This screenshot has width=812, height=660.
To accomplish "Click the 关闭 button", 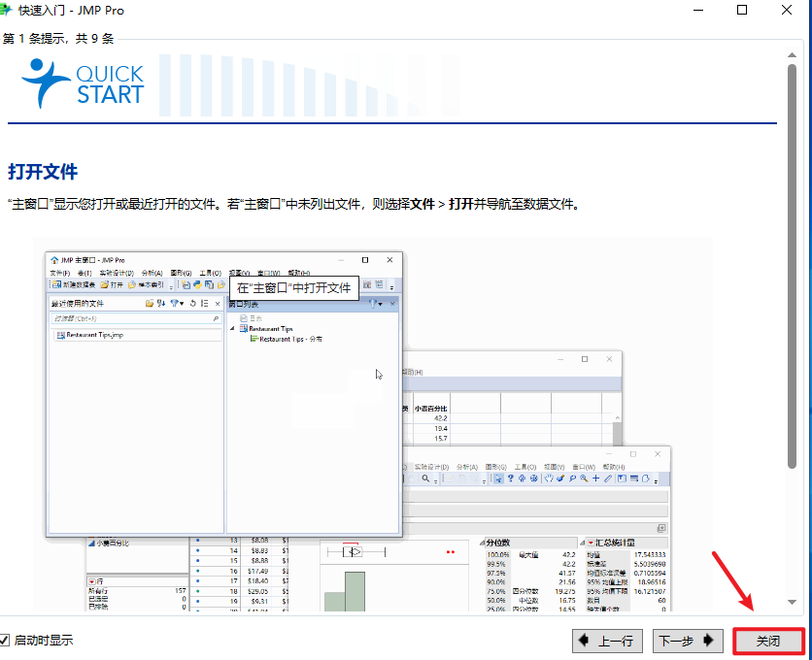I will pyautogui.click(x=768, y=641).
